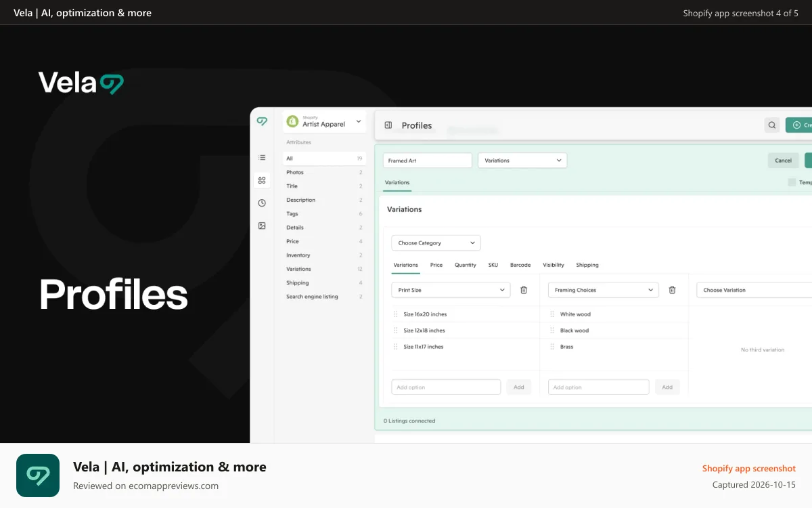Switch to the Barcode tab
This screenshot has width=812, height=508.
[x=520, y=265]
